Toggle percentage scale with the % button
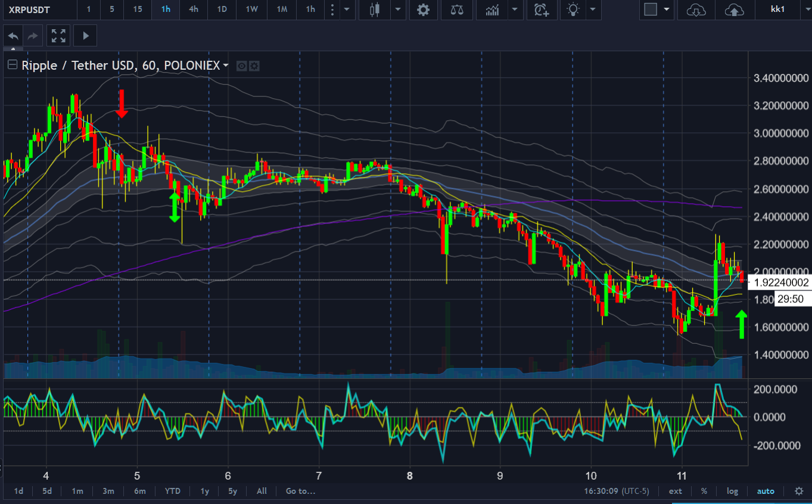Image resolution: width=812 pixels, height=504 pixels. tap(704, 491)
